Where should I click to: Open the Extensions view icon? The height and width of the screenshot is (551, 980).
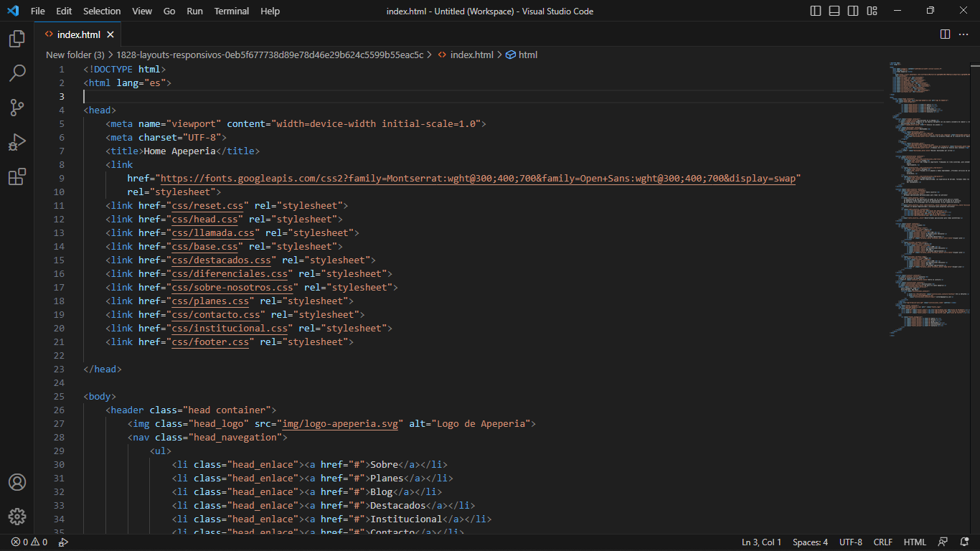click(17, 176)
